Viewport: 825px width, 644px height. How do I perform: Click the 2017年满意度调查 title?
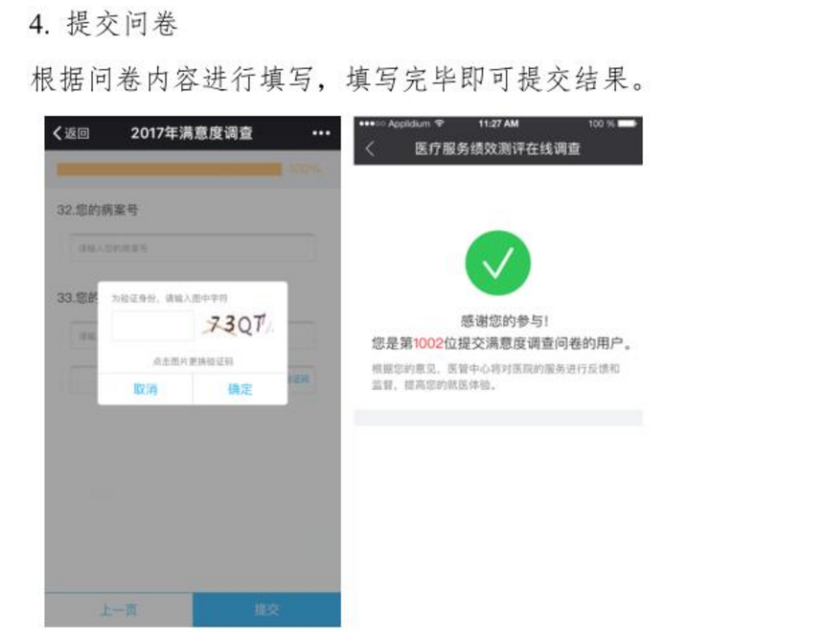click(192, 133)
